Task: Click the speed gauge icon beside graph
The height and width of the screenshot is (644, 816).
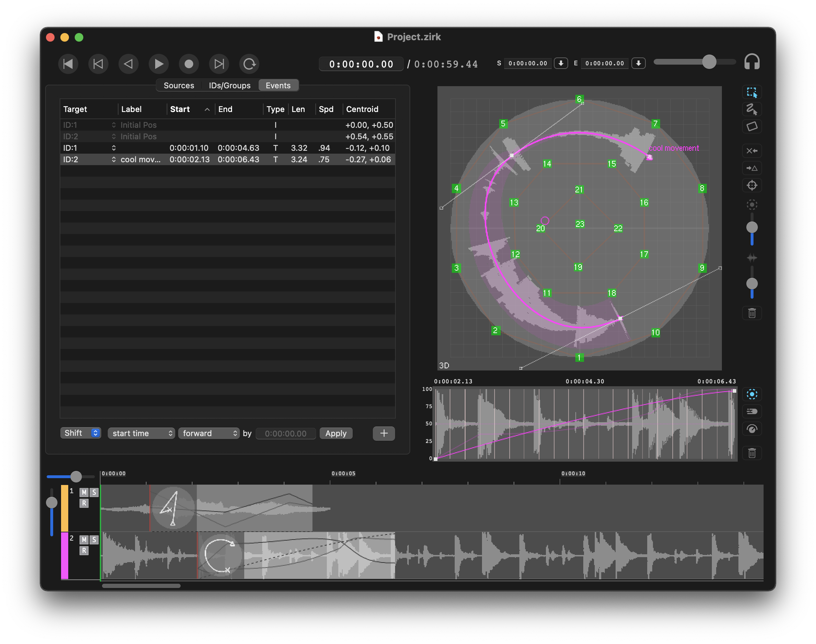Action: click(x=752, y=429)
